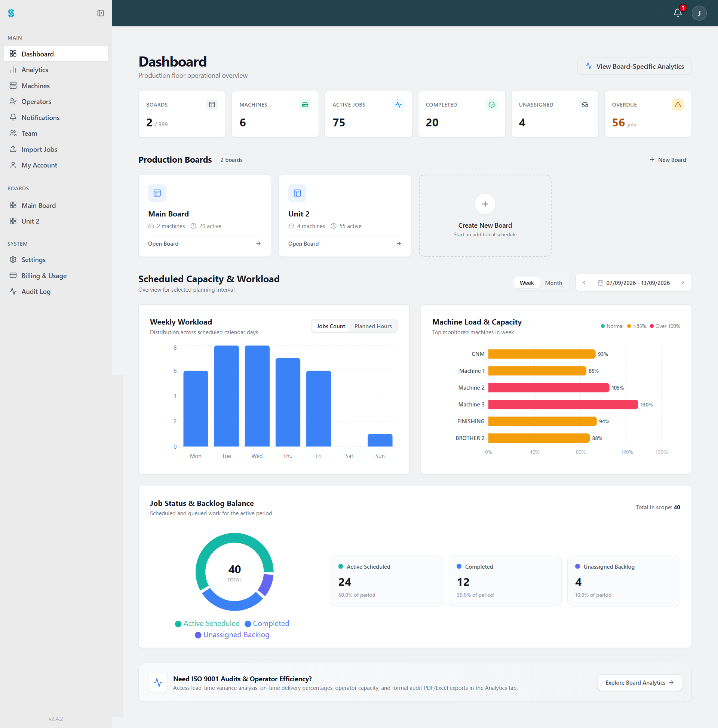This screenshot has height=728, width=718.
Task: Open Machines in sidebar
Action: click(56, 86)
